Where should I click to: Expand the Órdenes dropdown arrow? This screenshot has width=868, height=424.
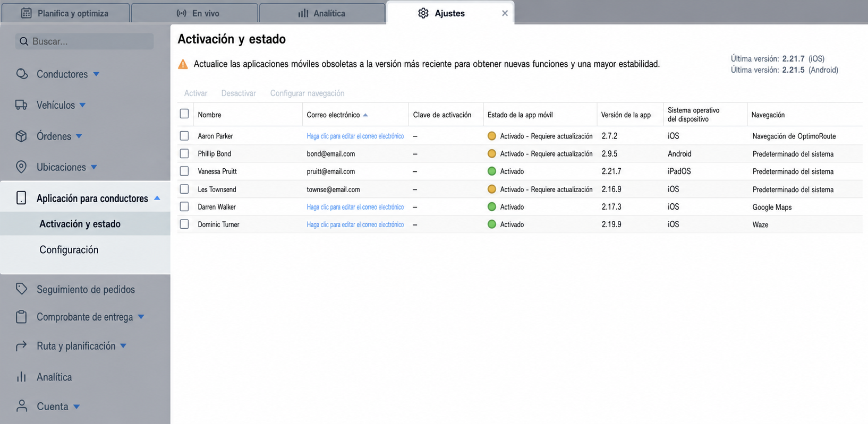point(79,136)
